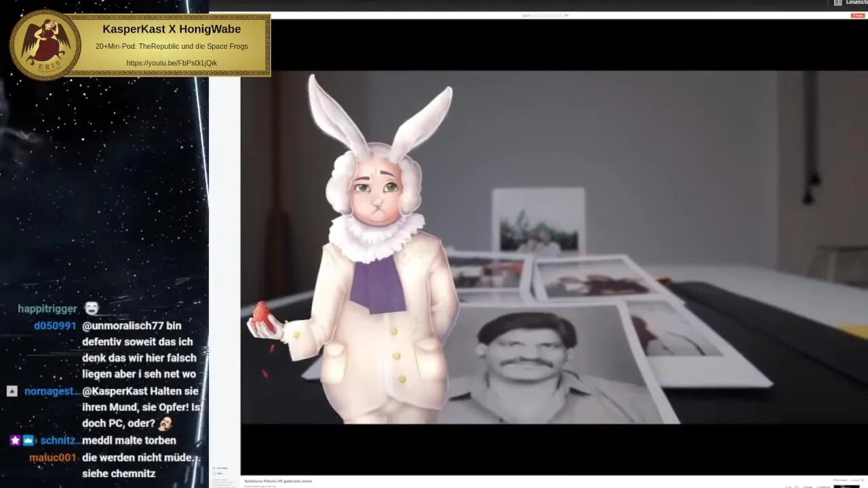Click '20+Min-Pod: TheRepublic und die Space Frogs' text

pyautogui.click(x=172, y=46)
